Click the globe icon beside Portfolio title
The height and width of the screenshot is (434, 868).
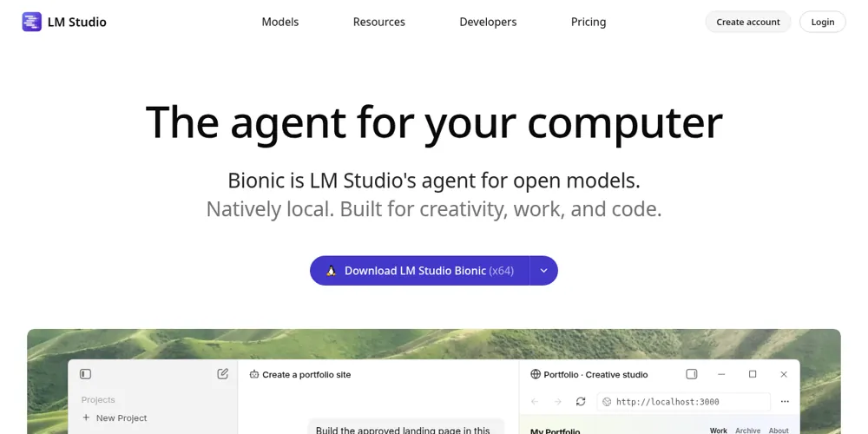pos(536,374)
